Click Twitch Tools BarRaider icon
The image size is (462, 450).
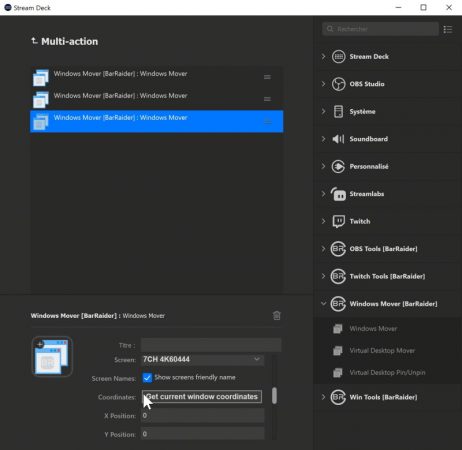(x=338, y=276)
